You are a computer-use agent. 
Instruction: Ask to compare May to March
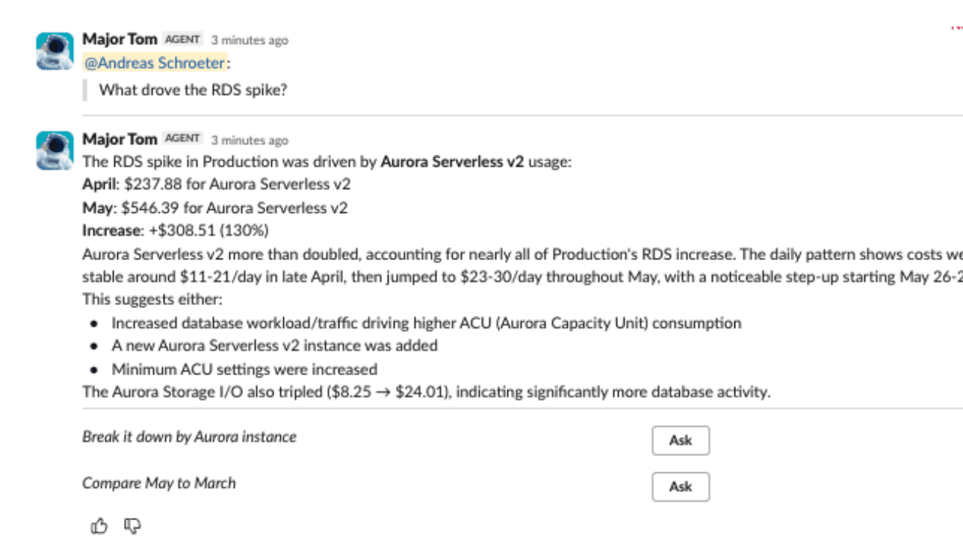coord(681,487)
